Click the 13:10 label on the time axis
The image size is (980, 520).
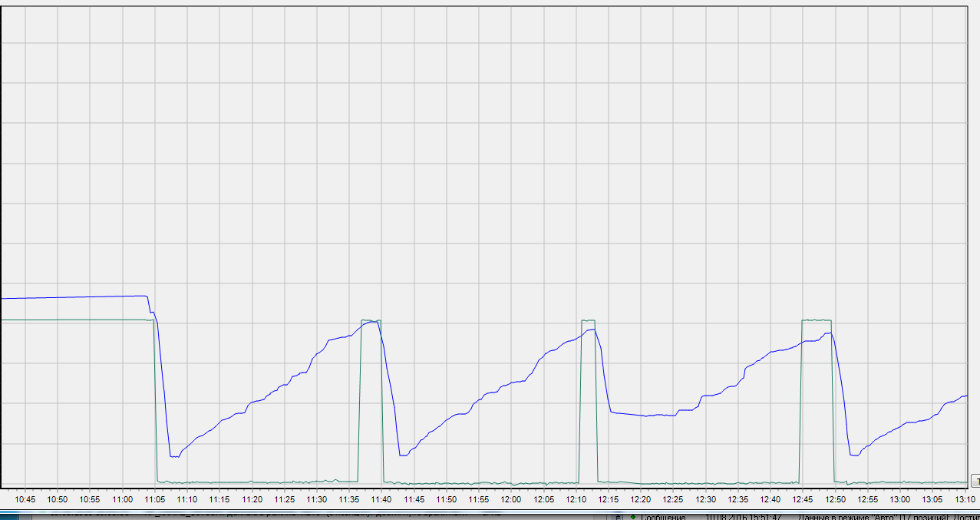pyautogui.click(x=964, y=499)
